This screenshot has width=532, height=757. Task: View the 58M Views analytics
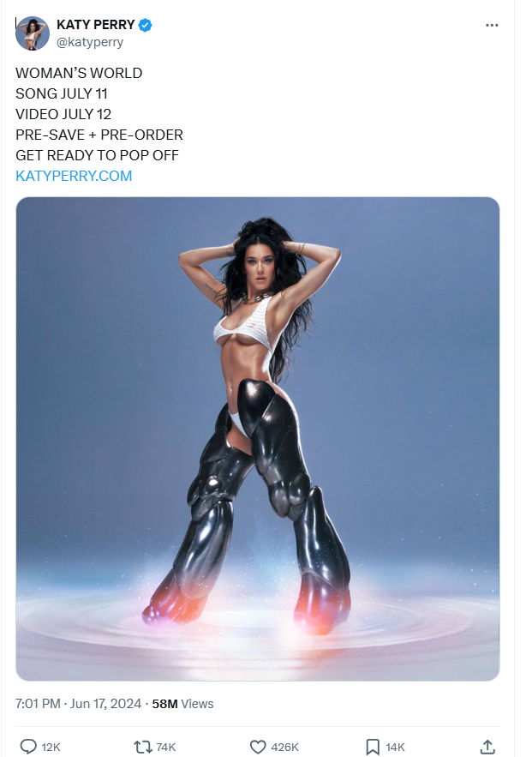(x=182, y=704)
